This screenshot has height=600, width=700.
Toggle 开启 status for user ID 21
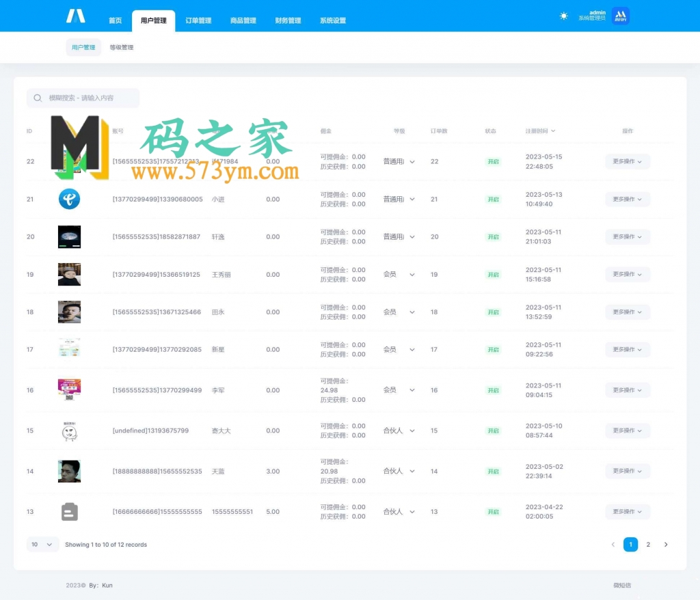coord(493,199)
